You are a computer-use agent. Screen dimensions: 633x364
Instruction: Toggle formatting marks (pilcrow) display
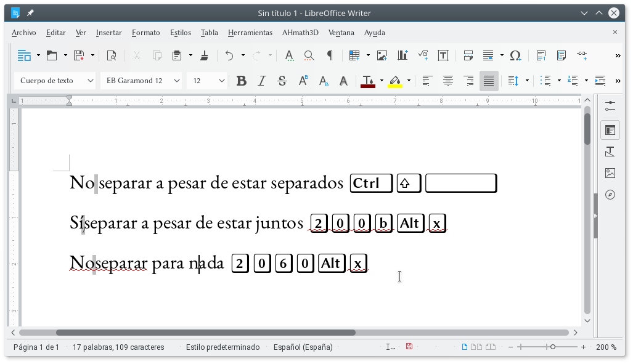pyautogui.click(x=330, y=55)
